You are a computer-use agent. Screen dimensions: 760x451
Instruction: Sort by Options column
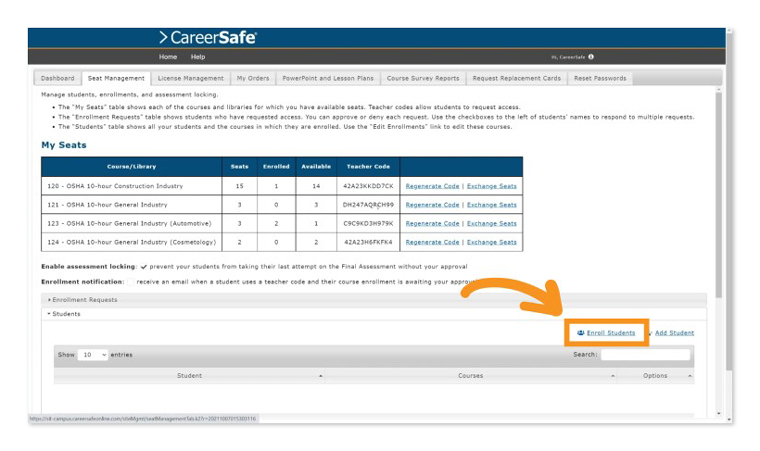[655, 376]
